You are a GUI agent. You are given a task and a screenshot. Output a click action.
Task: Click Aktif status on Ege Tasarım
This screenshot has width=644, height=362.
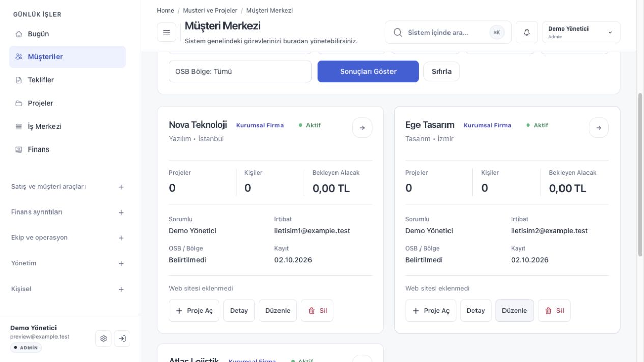tap(538, 125)
